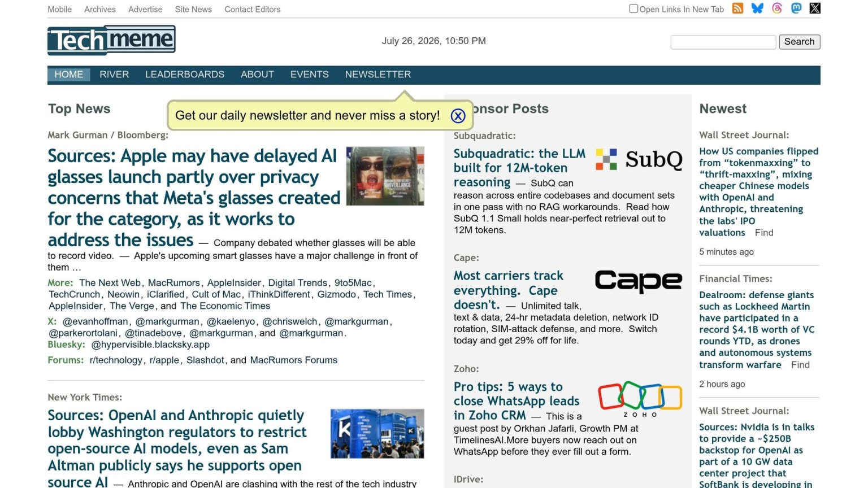Go to the Newsletter tab
This screenshot has width=868, height=488.
tap(378, 75)
